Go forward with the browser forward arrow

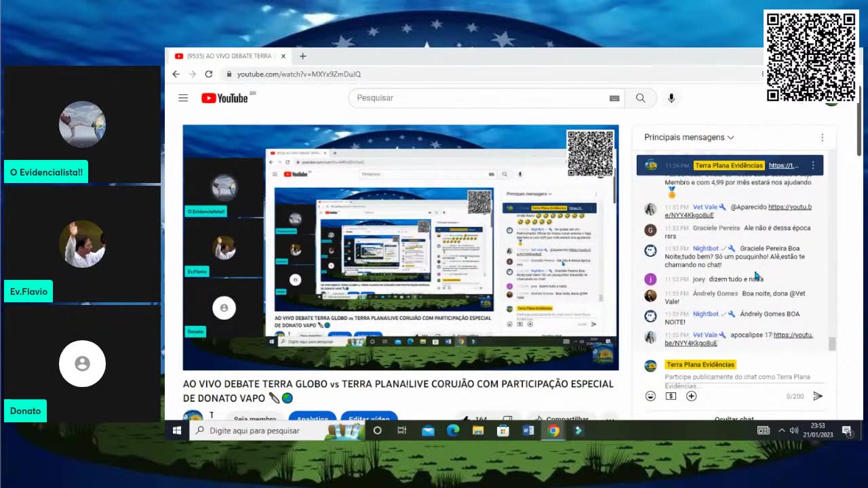coord(193,74)
